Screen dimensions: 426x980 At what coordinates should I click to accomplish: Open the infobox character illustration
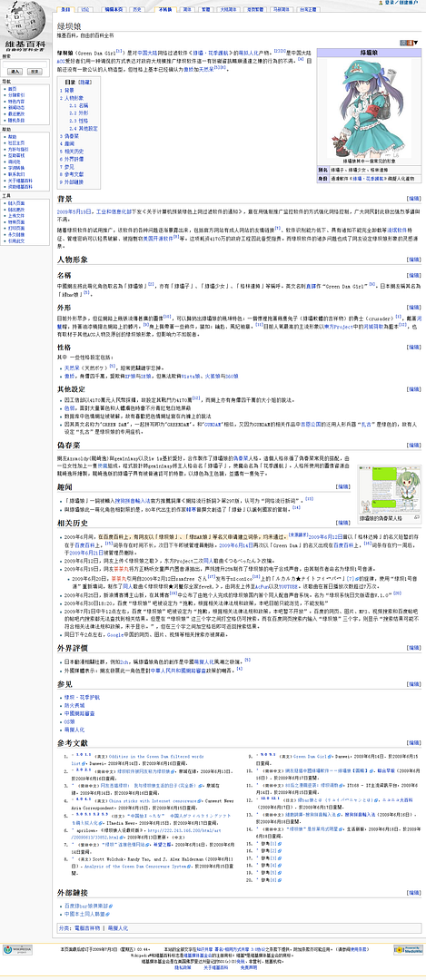367,106
